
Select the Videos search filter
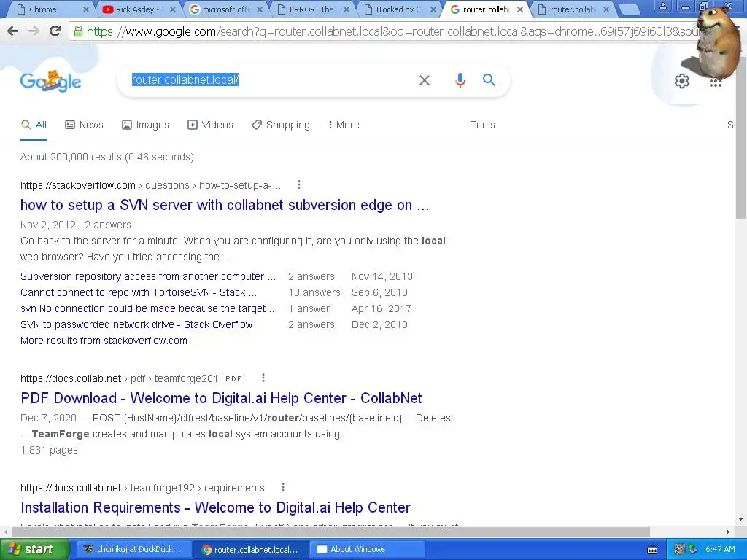210,125
